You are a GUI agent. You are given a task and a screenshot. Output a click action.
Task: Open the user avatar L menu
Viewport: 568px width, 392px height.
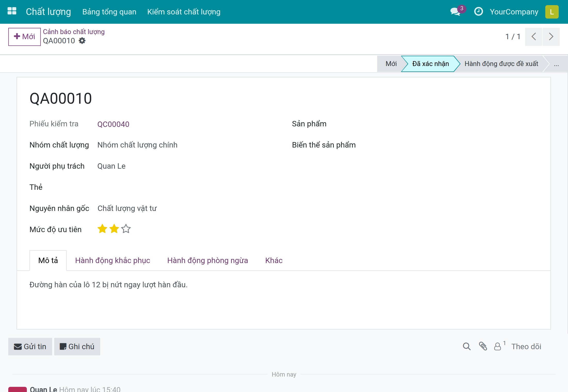(x=552, y=12)
